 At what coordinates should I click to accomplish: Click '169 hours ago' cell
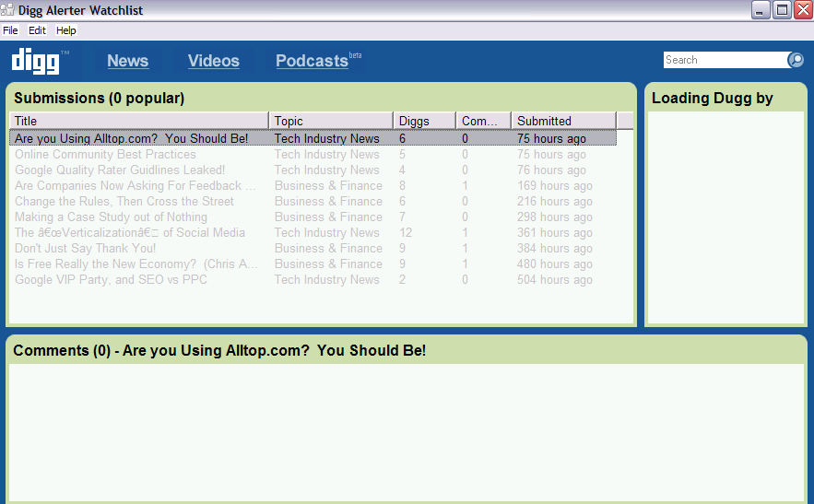554,186
